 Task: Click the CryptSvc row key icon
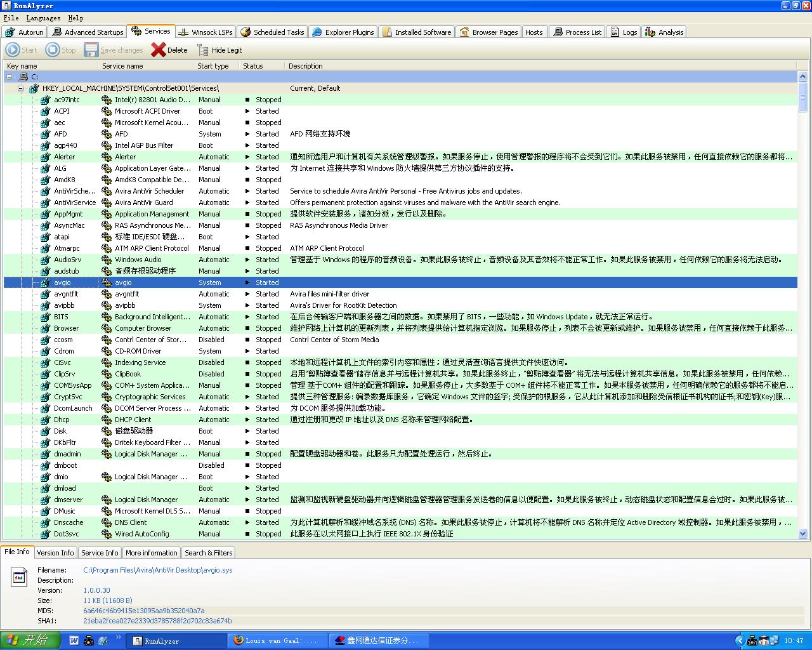[45, 397]
